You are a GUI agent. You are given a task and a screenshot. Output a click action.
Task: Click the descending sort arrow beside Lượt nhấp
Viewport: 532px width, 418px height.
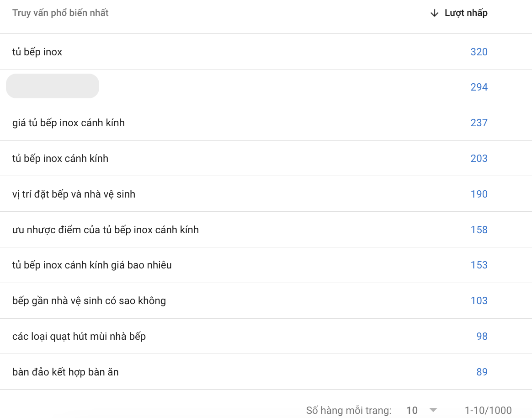coord(434,13)
